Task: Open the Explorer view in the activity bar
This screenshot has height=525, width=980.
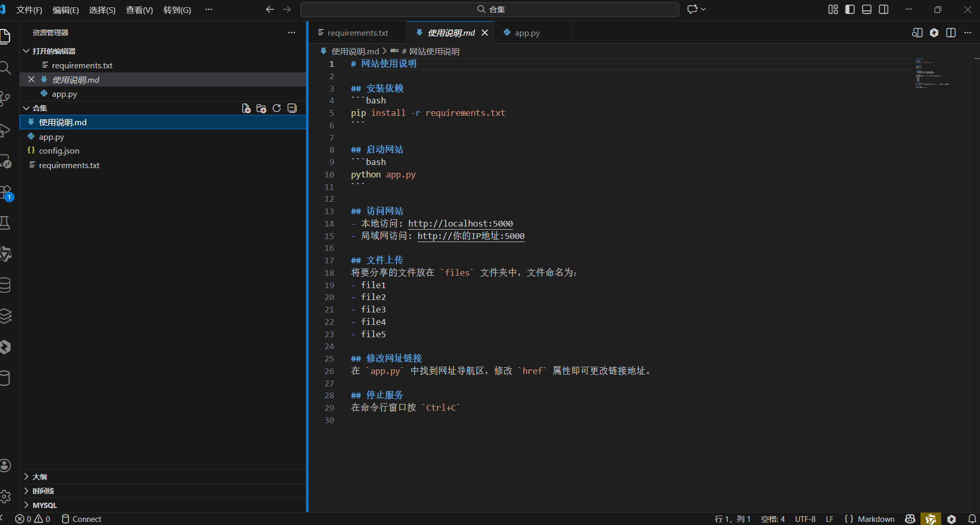Action: [x=5, y=36]
